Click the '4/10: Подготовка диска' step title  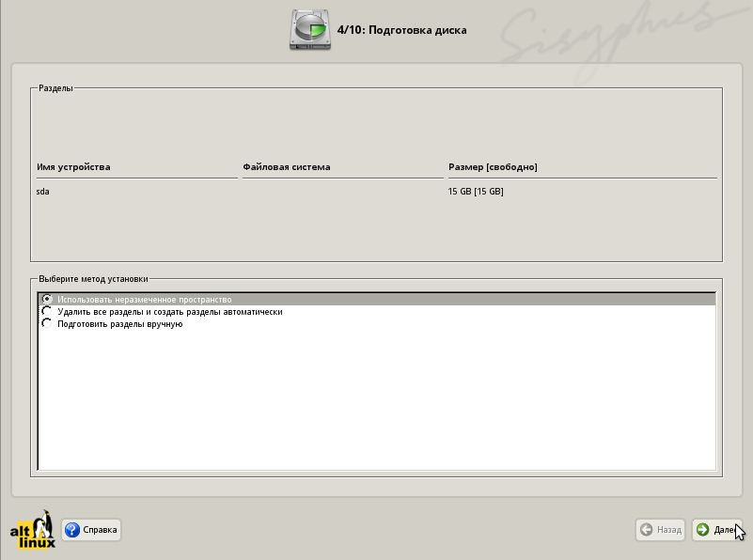pyautogui.click(x=401, y=30)
